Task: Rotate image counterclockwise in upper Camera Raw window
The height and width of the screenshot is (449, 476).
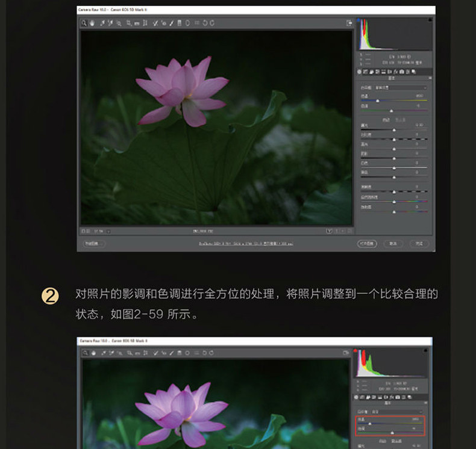Action: [205, 23]
